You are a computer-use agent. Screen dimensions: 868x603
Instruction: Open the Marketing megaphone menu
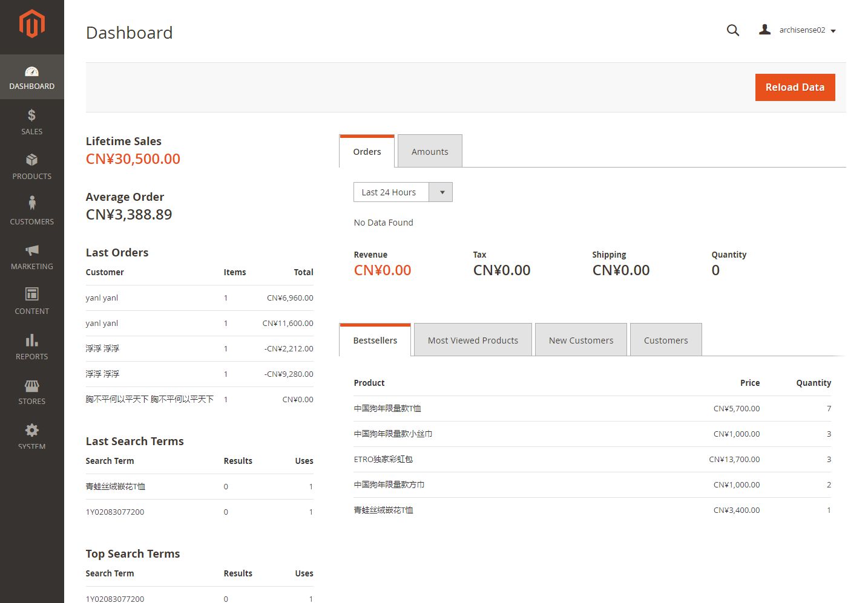(32, 256)
